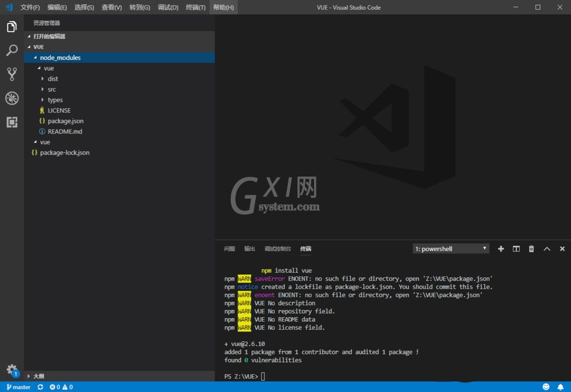The height and width of the screenshot is (392, 571).
Task: Expand the dist folder
Action: tap(119, 79)
